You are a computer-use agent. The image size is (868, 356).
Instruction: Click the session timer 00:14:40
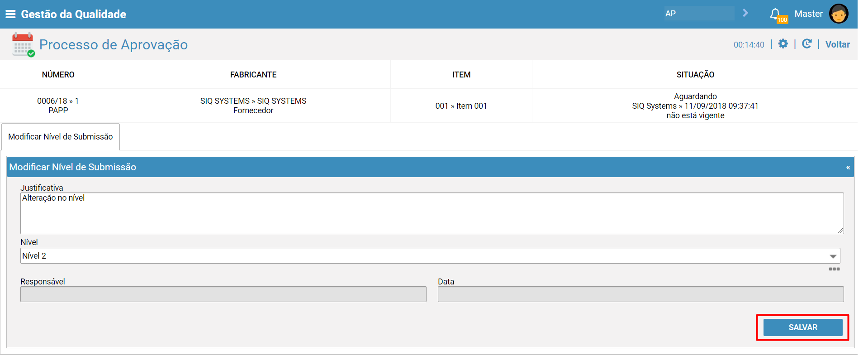(749, 45)
